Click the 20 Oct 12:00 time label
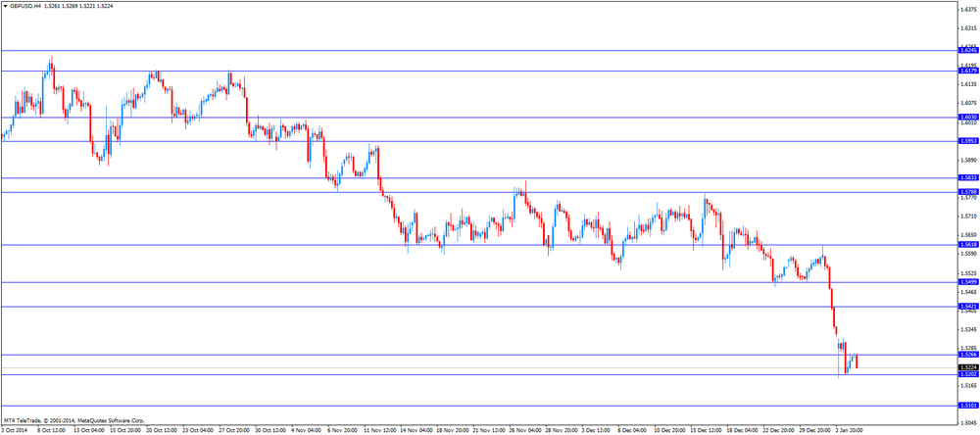Screen dimensions: 980x435 pos(162,431)
